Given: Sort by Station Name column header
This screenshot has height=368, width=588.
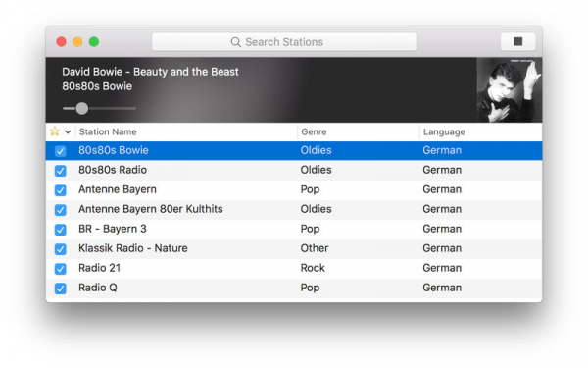Looking at the screenshot, I should click(186, 131).
